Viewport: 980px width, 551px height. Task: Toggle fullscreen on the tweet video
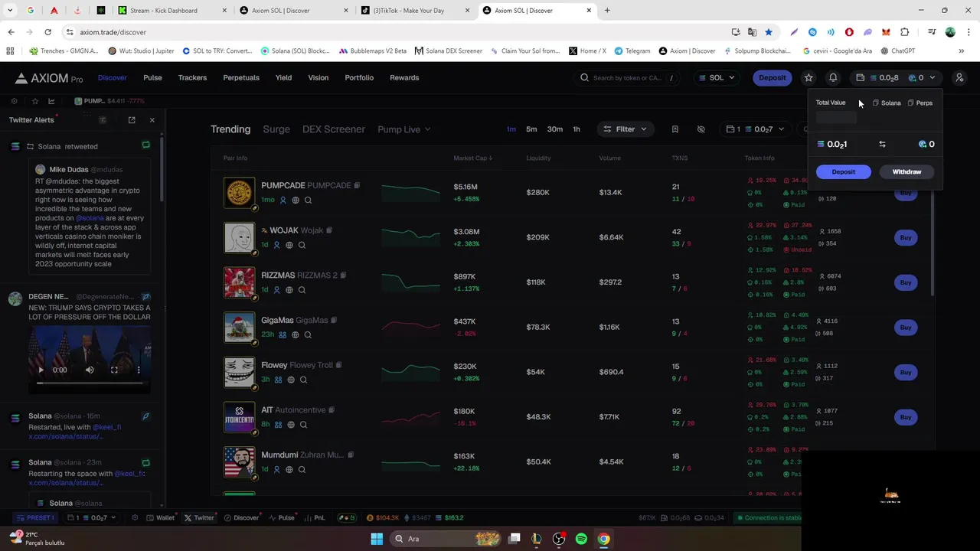click(x=114, y=370)
